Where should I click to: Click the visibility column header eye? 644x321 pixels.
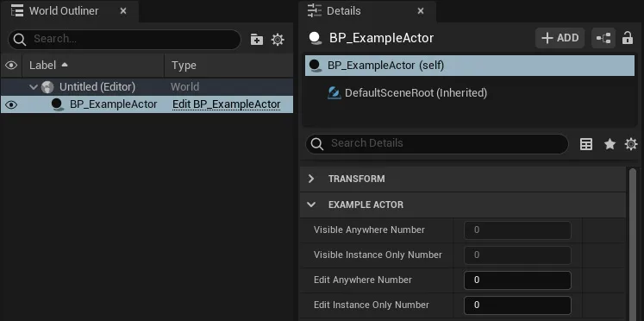click(x=11, y=66)
